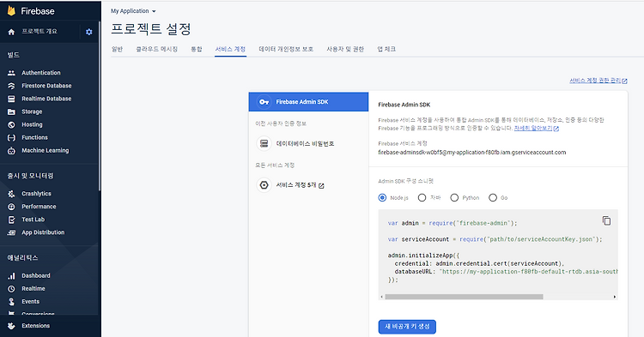The width and height of the screenshot is (644, 337).
Task: Open Crashlytics in sidebar
Action: (x=37, y=194)
